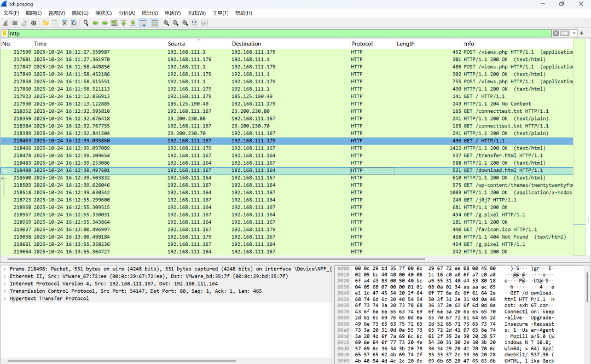Select packet 218723 GET /jRj7 row
Image resolution: width=591 pixels, height=364 pixels.
(x=286, y=200)
